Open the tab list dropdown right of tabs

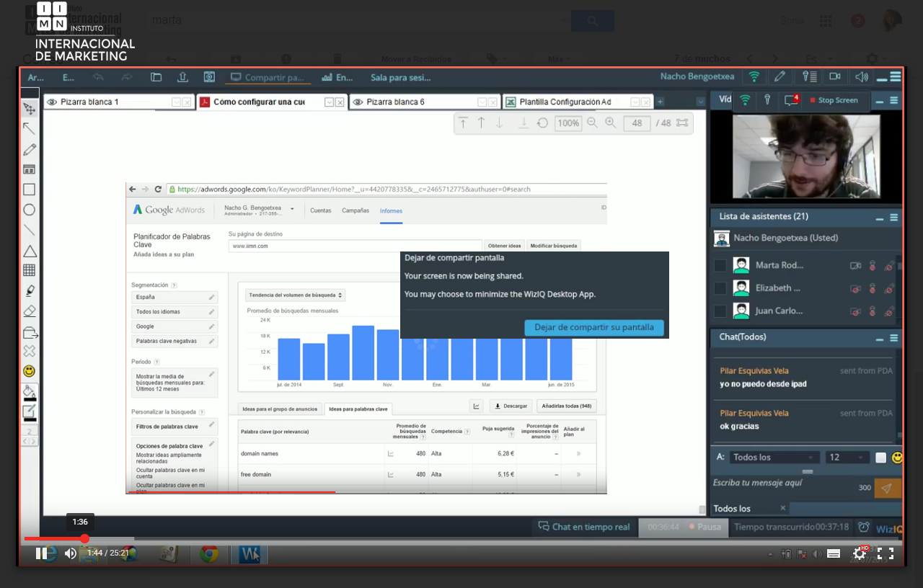[700, 102]
